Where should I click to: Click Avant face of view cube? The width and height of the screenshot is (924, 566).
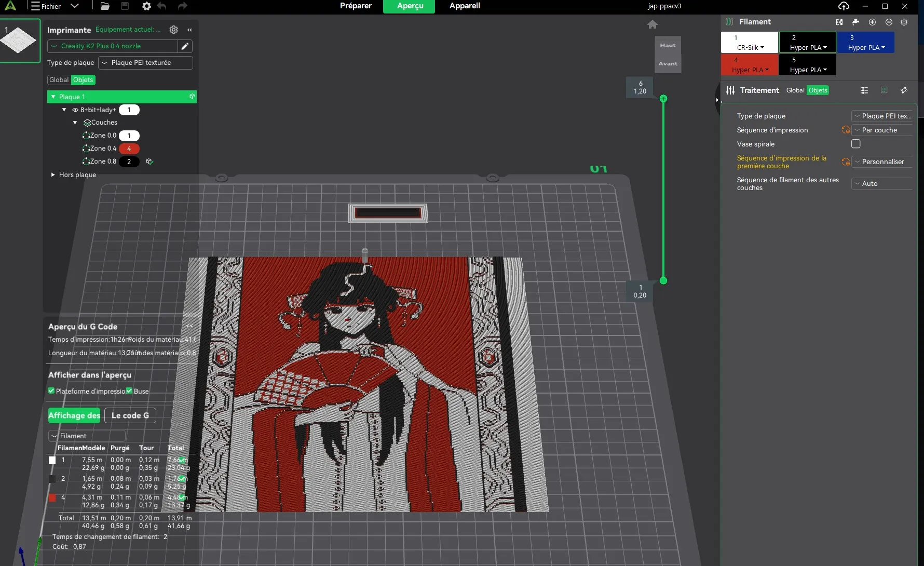point(668,63)
